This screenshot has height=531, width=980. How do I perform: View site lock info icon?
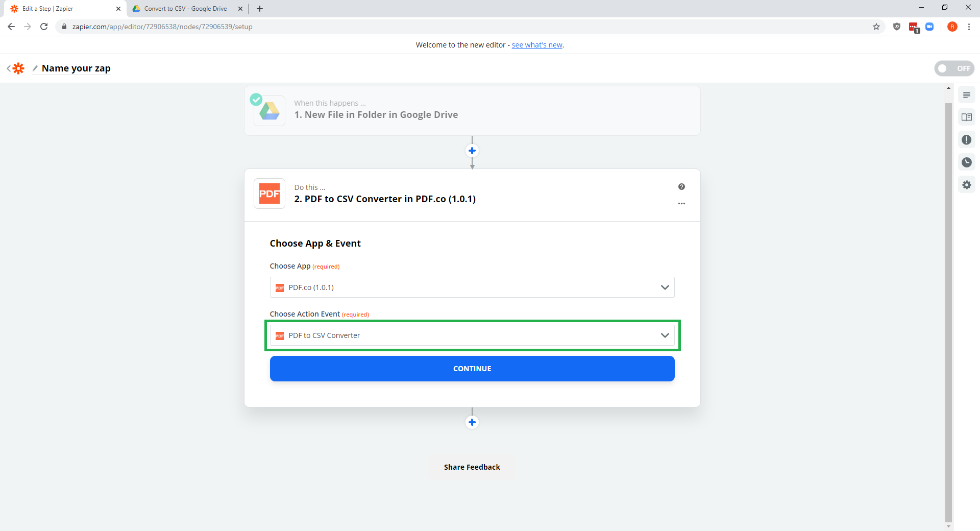point(64,27)
